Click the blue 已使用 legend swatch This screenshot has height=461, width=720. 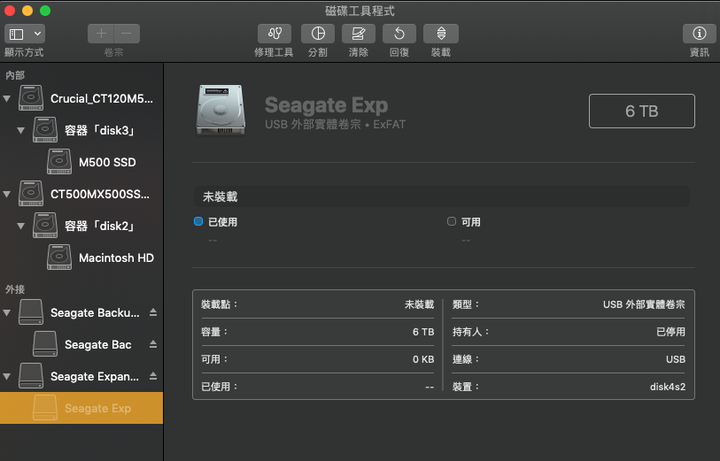click(x=198, y=221)
